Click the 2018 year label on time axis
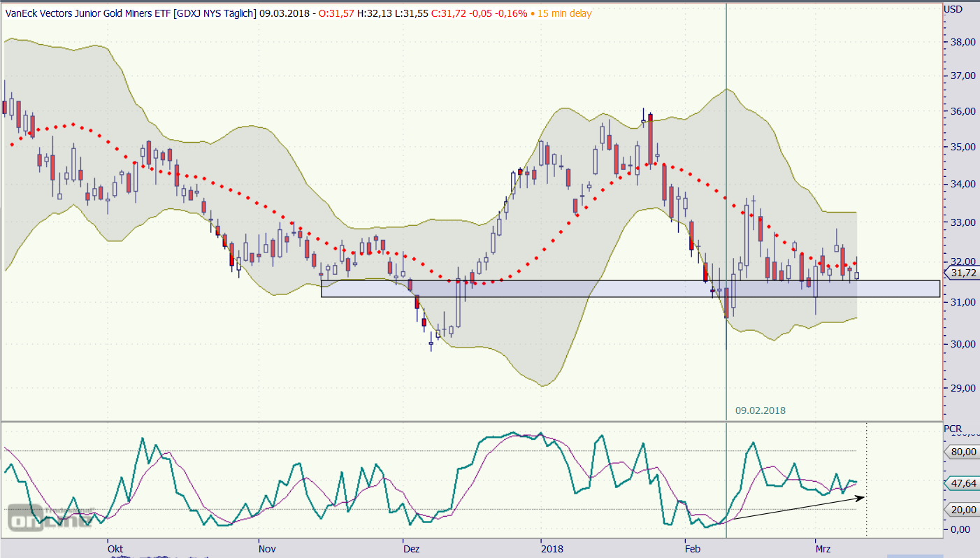The image size is (980, 558). coord(552,549)
